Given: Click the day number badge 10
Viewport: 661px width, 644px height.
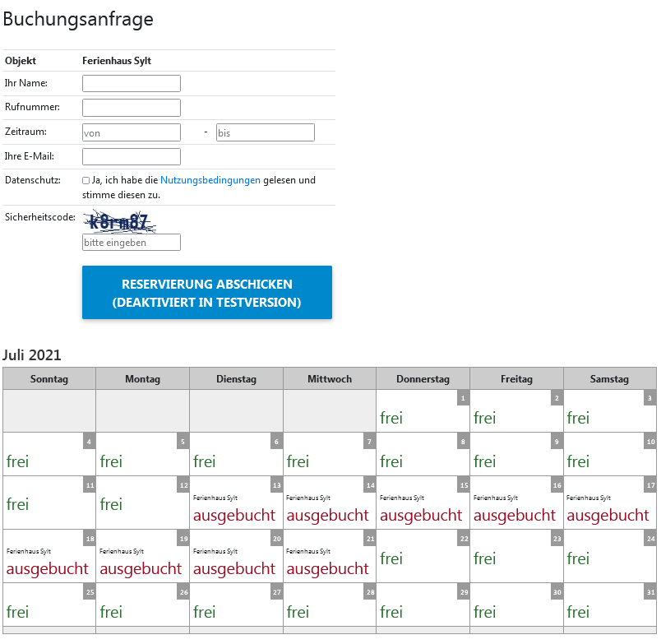Looking at the screenshot, I should pos(649,442).
